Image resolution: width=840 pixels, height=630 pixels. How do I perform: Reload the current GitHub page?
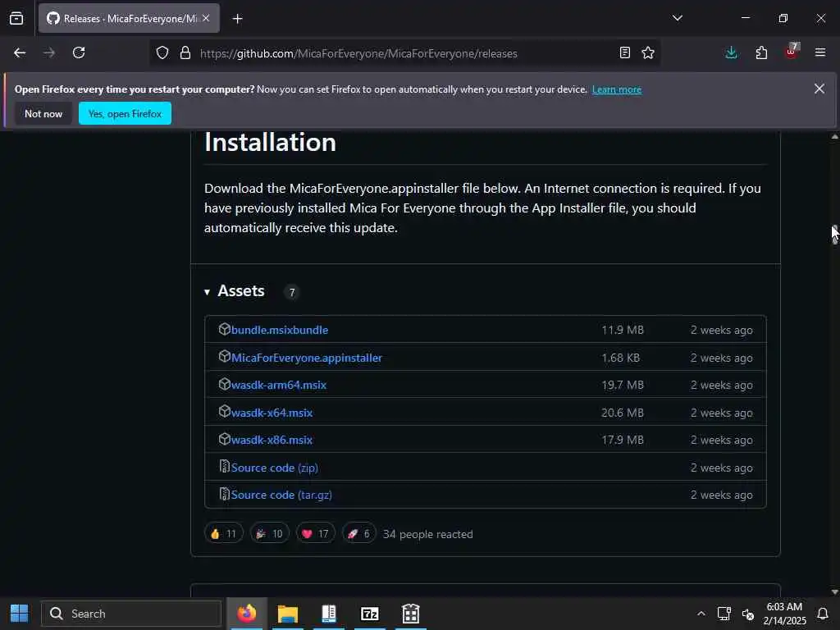click(79, 52)
